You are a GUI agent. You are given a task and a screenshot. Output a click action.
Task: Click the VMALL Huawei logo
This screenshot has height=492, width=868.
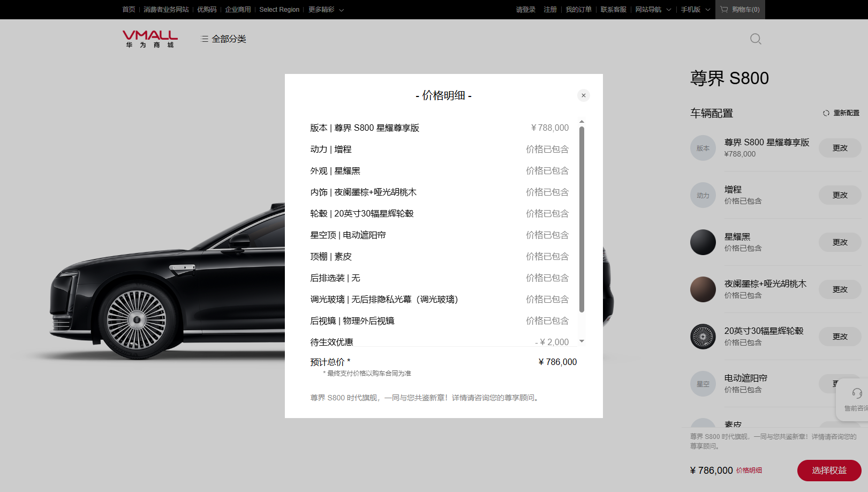tap(150, 39)
